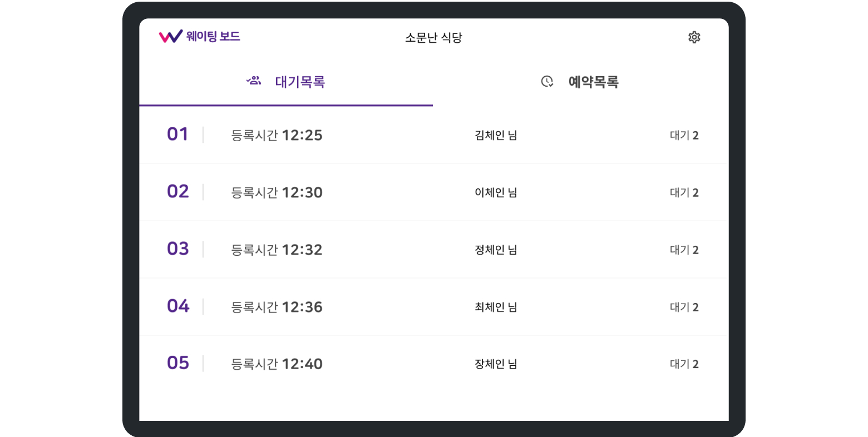
Task: Click customer name 김체인 님
Action: tap(495, 135)
